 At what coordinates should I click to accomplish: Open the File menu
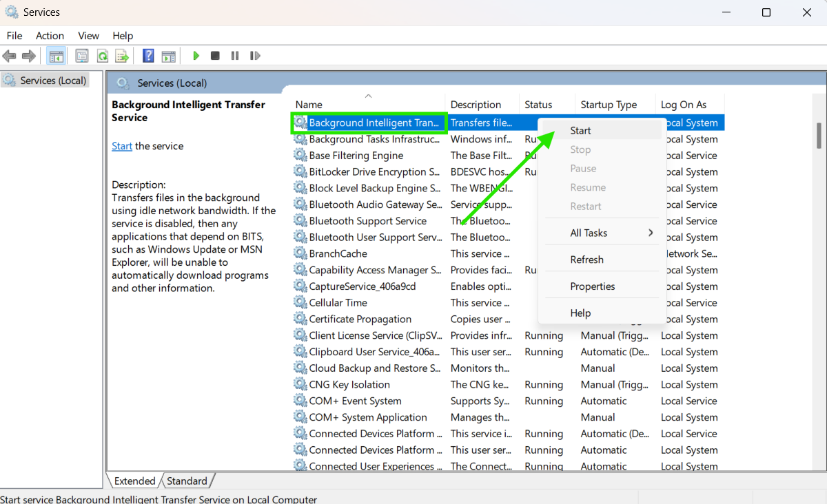tap(14, 36)
